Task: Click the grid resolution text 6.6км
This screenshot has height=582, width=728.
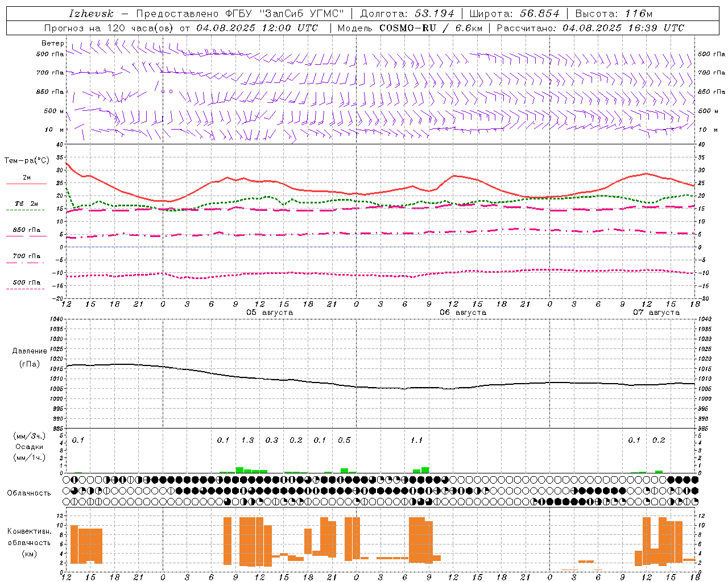Action: (469, 28)
